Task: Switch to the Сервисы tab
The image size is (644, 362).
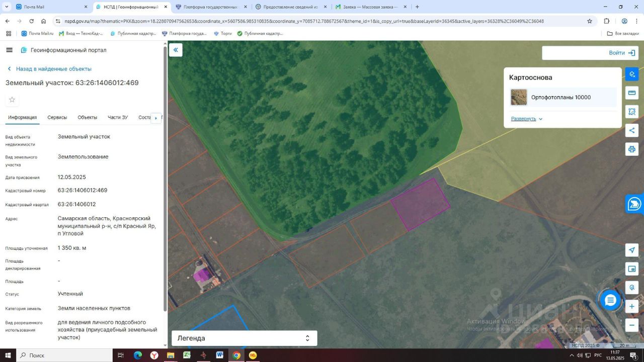Action: [57, 118]
